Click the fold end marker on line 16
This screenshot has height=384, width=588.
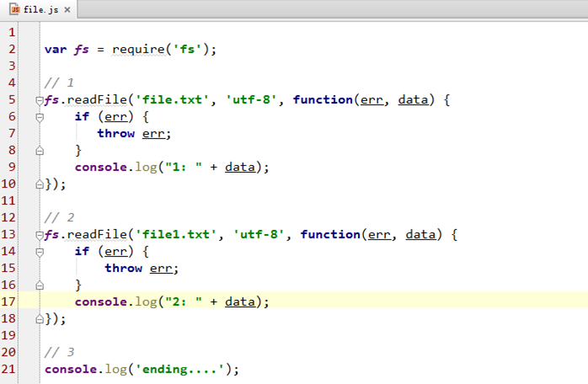39,285
